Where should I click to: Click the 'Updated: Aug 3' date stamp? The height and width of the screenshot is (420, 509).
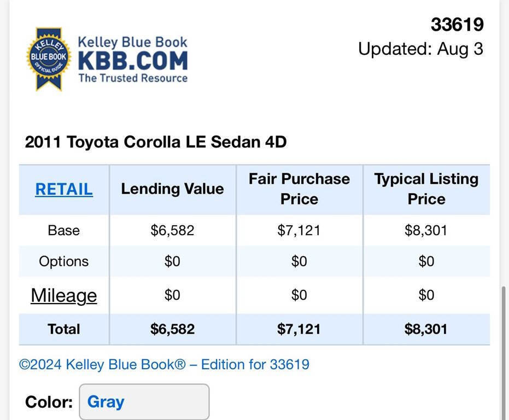click(420, 49)
